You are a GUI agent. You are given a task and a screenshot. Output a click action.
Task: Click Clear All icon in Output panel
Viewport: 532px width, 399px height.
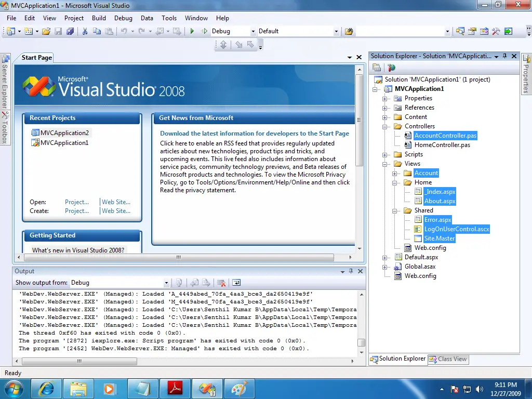221,283
